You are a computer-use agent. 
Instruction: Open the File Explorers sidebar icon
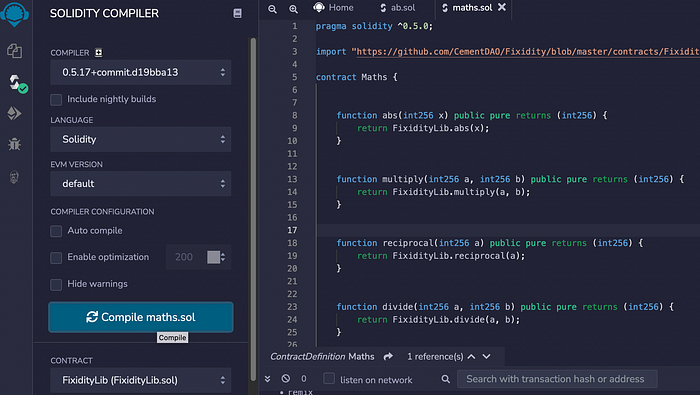(x=15, y=51)
